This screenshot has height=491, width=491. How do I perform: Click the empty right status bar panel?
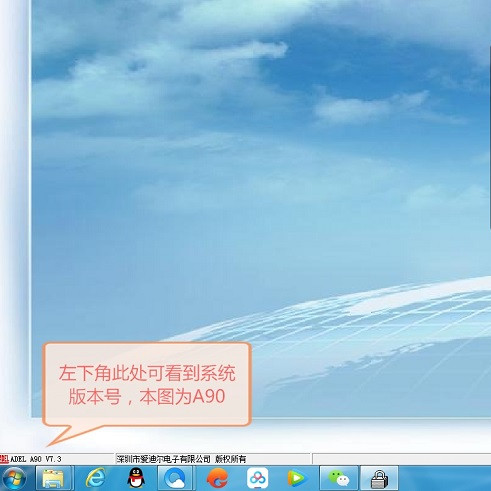point(402,459)
